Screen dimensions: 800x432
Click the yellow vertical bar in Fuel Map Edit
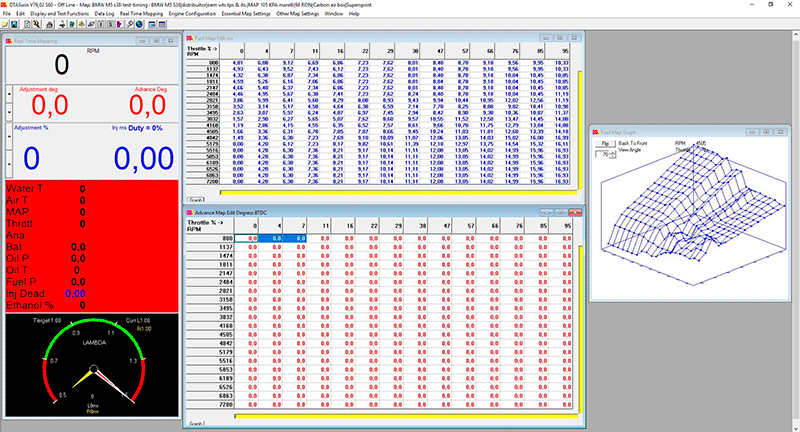[x=580, y=131]
